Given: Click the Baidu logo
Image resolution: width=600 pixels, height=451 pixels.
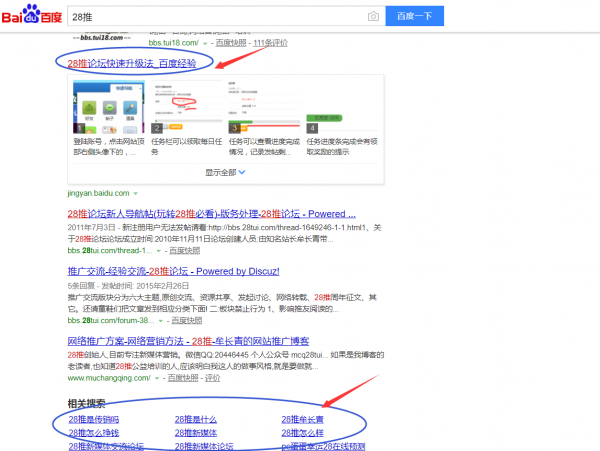Looking at the screenshot, I should click(x=31, y=15).
